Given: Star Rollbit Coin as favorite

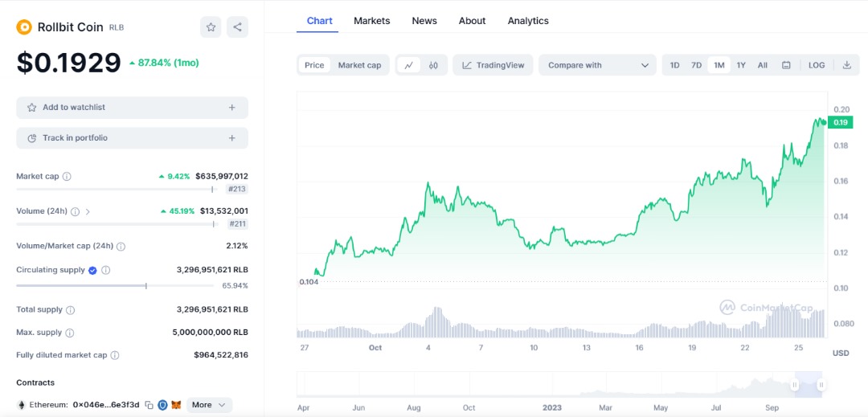Looking at the screenshot, I should coord(211,27).
